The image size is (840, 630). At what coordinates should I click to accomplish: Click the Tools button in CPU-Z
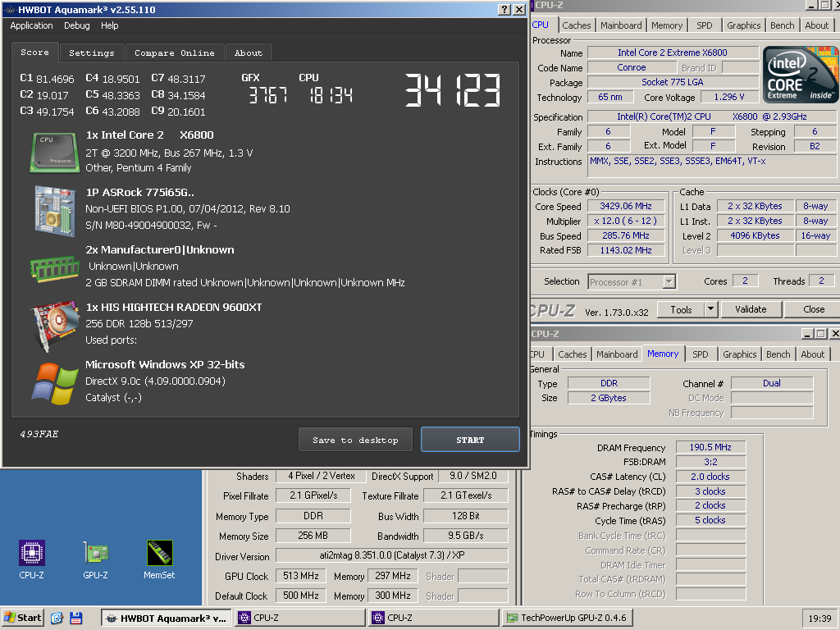point(680,309)
